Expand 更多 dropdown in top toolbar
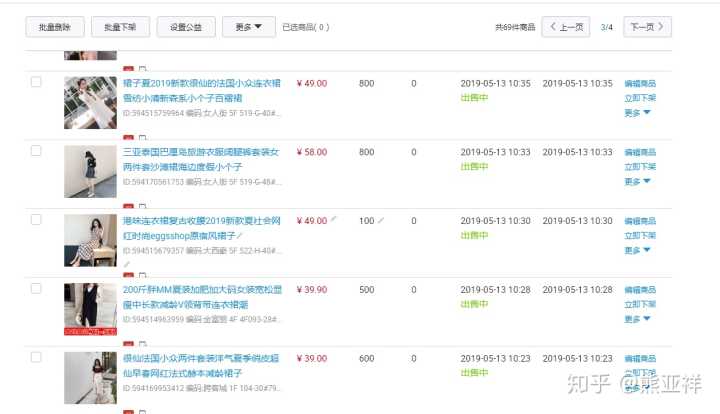The height and width of the screenshot is (414, 720). click(248, 27)
